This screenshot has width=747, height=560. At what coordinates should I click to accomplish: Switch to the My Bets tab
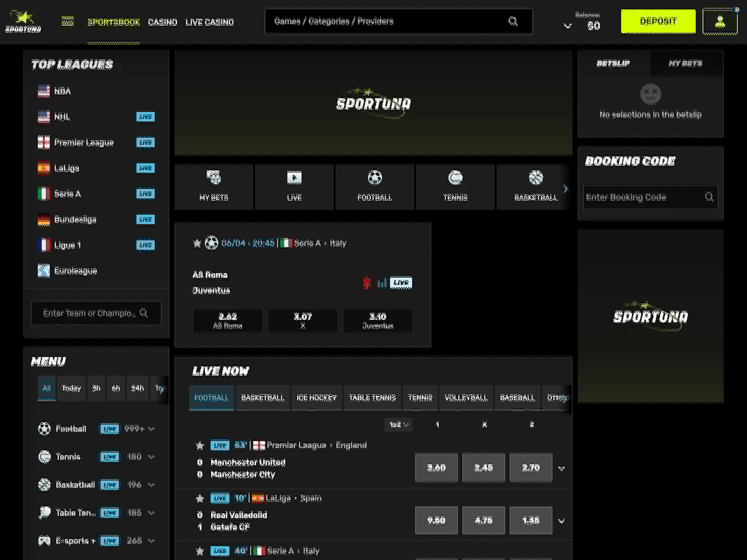685,64
